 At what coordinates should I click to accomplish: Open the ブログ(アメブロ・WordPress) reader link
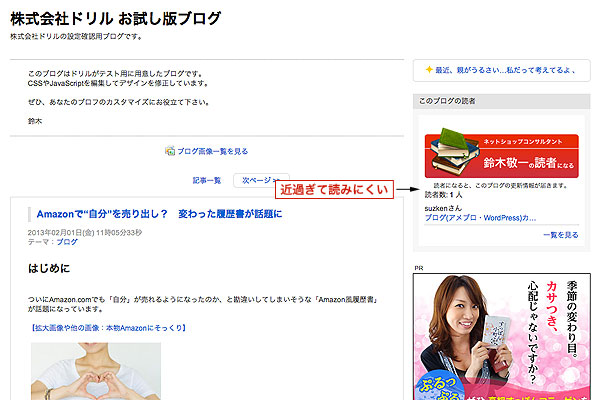click(x=480, y=218)
